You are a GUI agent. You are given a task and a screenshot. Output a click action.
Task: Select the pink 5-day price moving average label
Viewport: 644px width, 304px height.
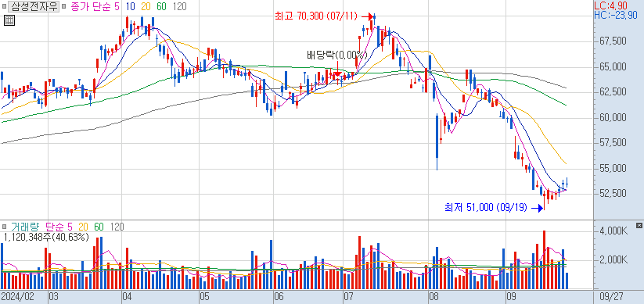tap(118, 6)
